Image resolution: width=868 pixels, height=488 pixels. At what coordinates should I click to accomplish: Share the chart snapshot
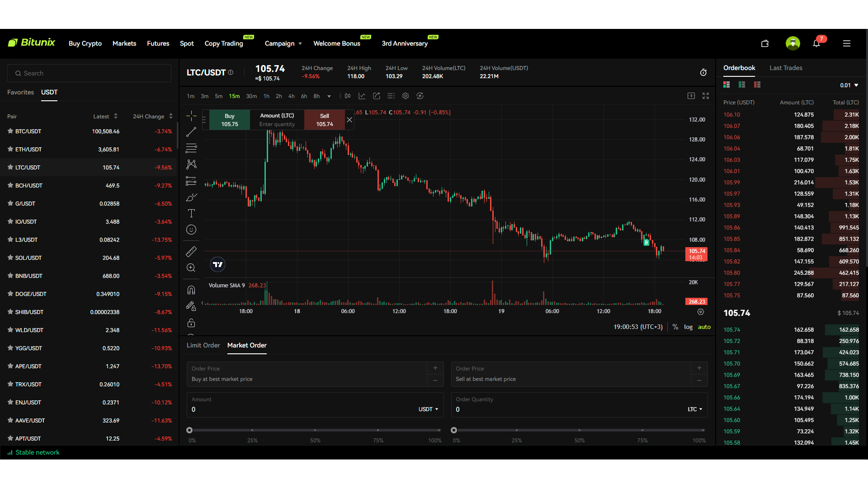tap(377, 96)
